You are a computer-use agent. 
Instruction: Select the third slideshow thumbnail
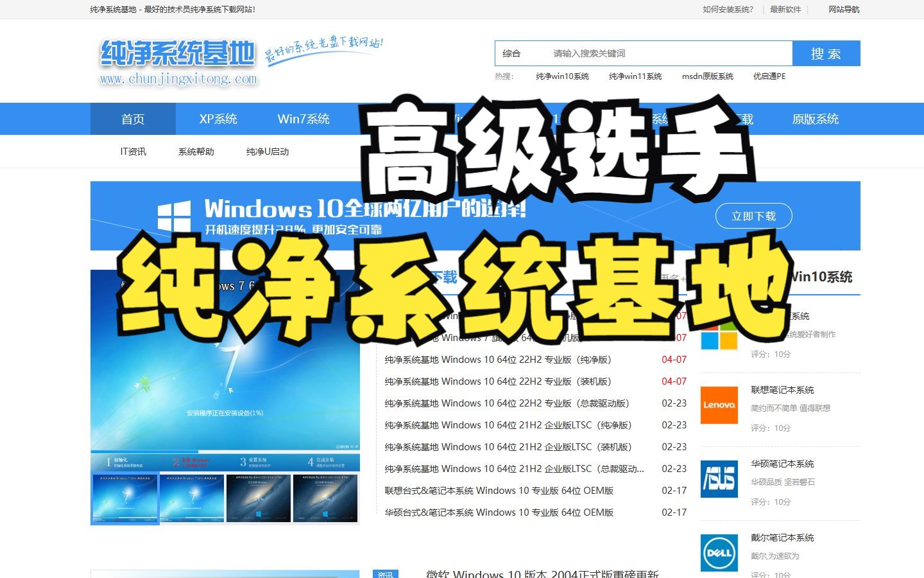click(259, 498)
